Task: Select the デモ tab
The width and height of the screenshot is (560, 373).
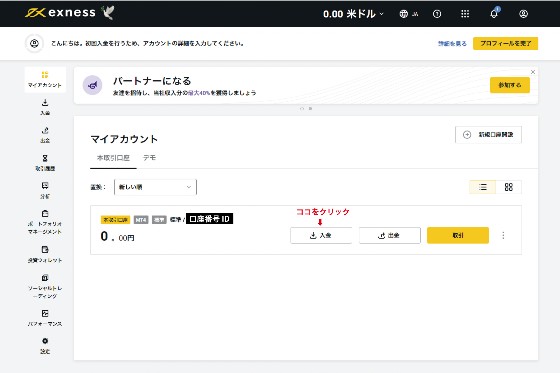Action: (149, 158)
